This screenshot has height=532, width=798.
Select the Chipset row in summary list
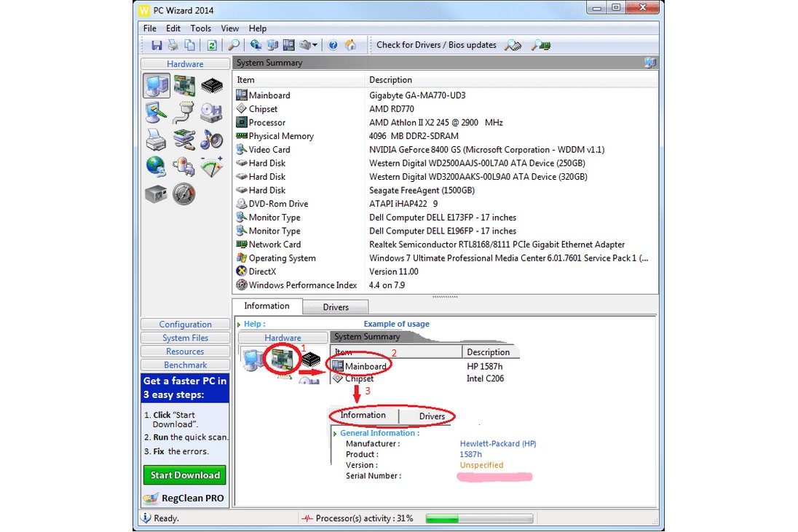coord(445,109)
